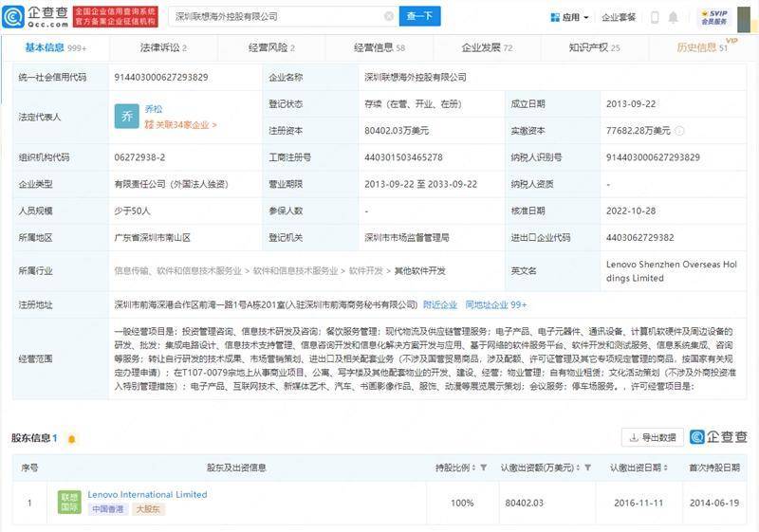Image resolution: width=759 pixels, height=532 pixels.
Task: Open the 同地址企业 99+ link
Action: [495, 304]
